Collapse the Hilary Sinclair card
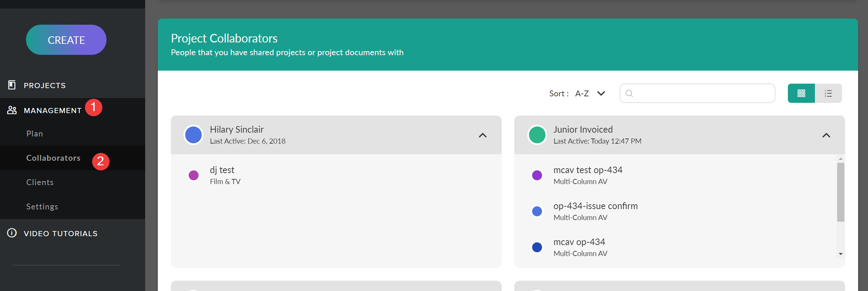This screenshot has width=868, height=291. pos(483,135)
